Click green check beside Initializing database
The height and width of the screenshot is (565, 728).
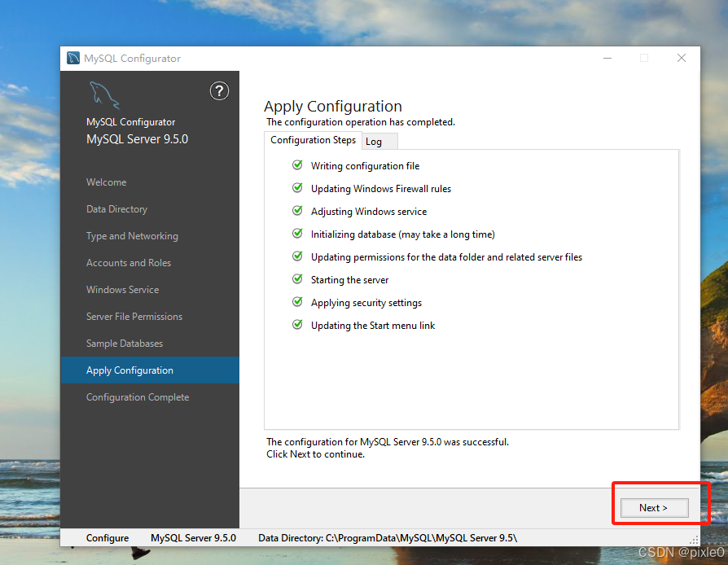(x=297, y=234)
